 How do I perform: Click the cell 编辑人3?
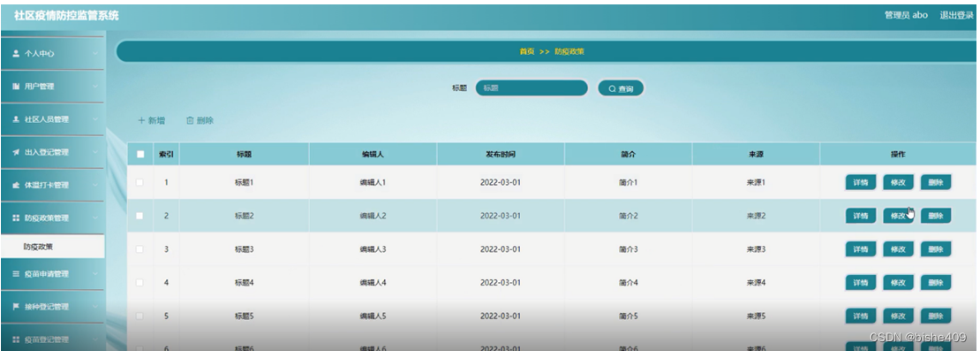tap(373, 249)
